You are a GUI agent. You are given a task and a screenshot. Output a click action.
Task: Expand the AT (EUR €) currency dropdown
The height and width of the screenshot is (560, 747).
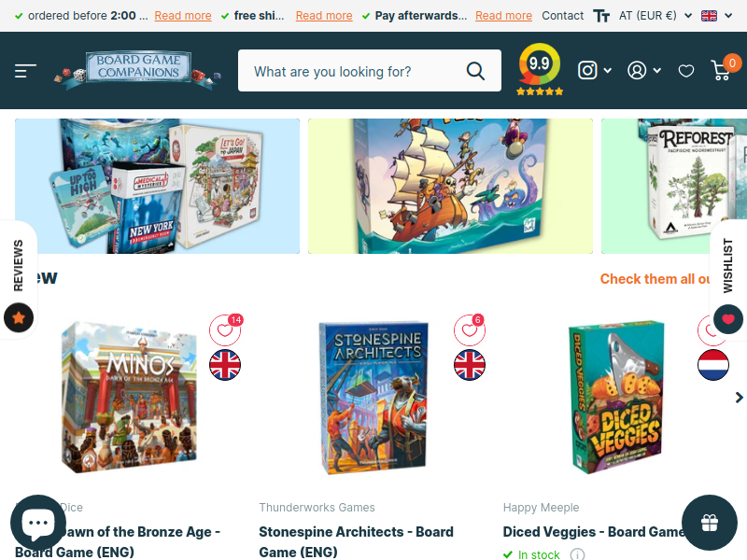(x=655, y=16)
